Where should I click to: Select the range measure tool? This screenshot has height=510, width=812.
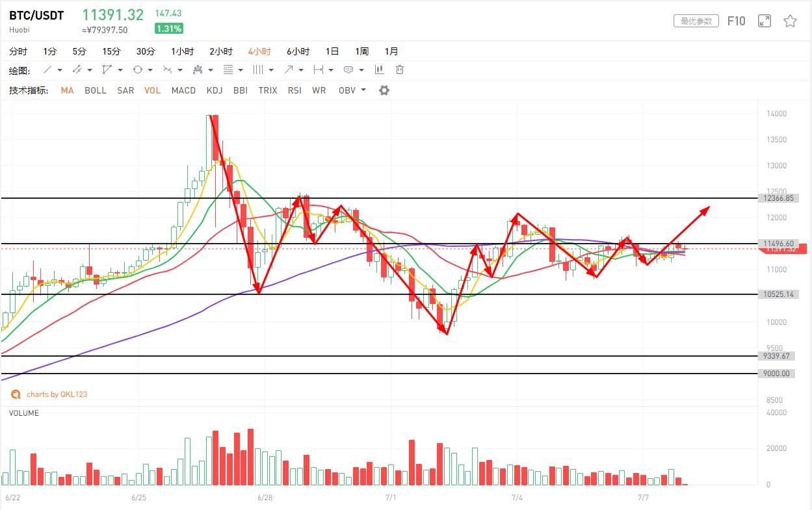(319, 70)
